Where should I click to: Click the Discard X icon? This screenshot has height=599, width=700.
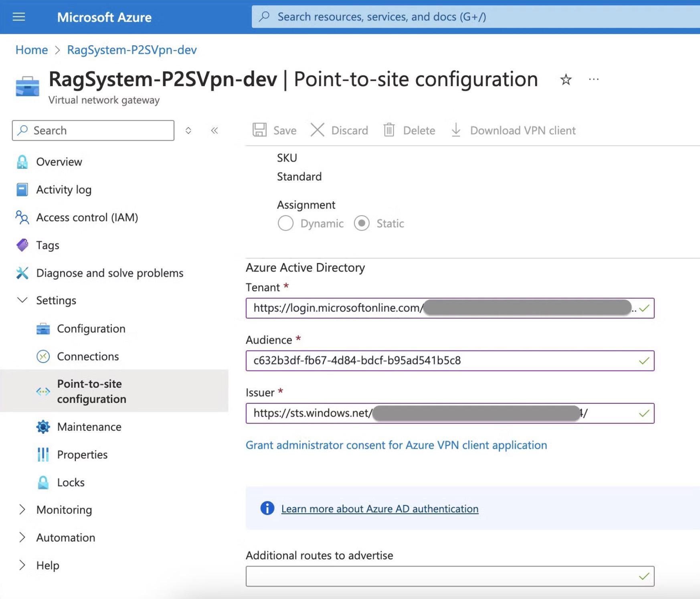[318, 130]
